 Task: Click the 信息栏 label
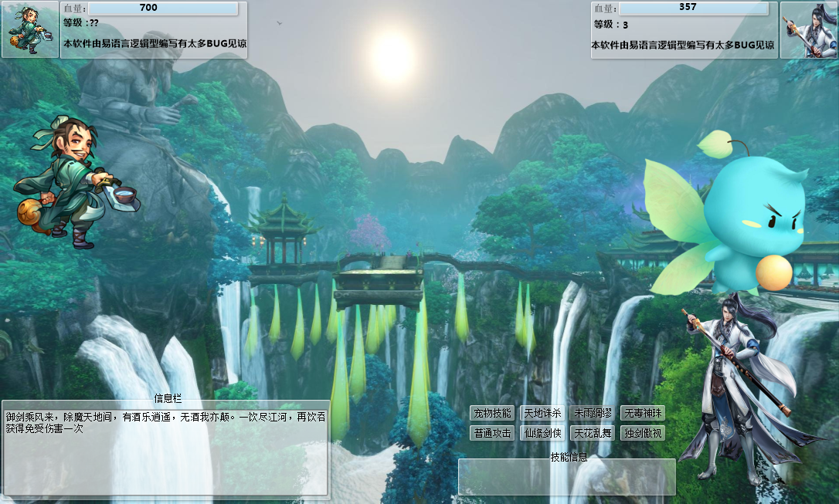tap(168, 398)
